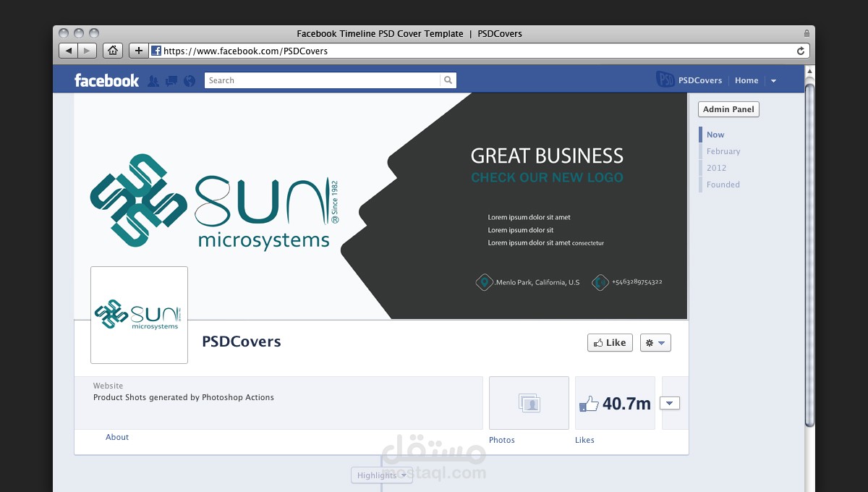Open the Likes link
Viewport: 868px width, 492px height.
pyautogui.click(x=584, y=440)
